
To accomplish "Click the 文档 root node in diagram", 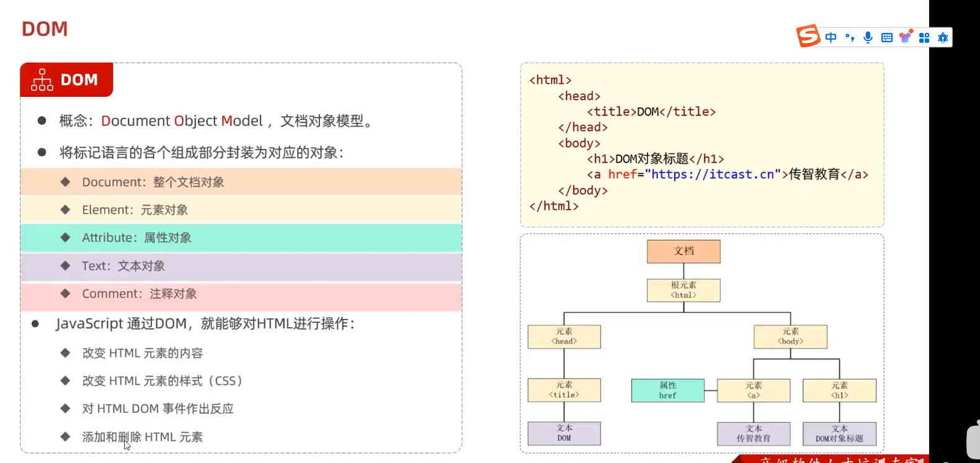I will click(684, 251).
